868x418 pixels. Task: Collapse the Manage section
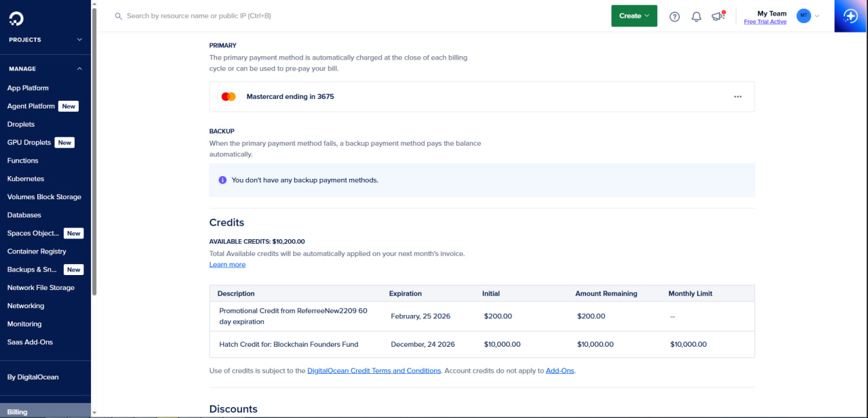(x=79, y=68)
